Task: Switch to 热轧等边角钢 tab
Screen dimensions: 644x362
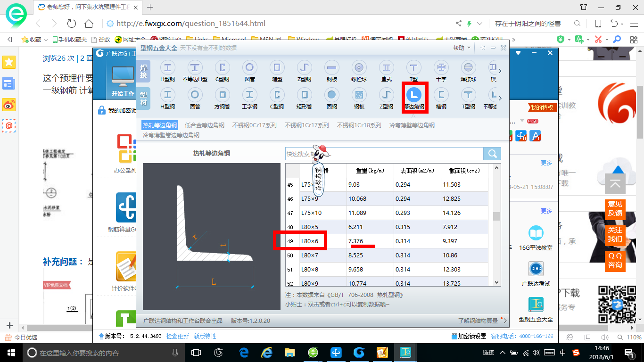Action: click(x=160, y=125)
